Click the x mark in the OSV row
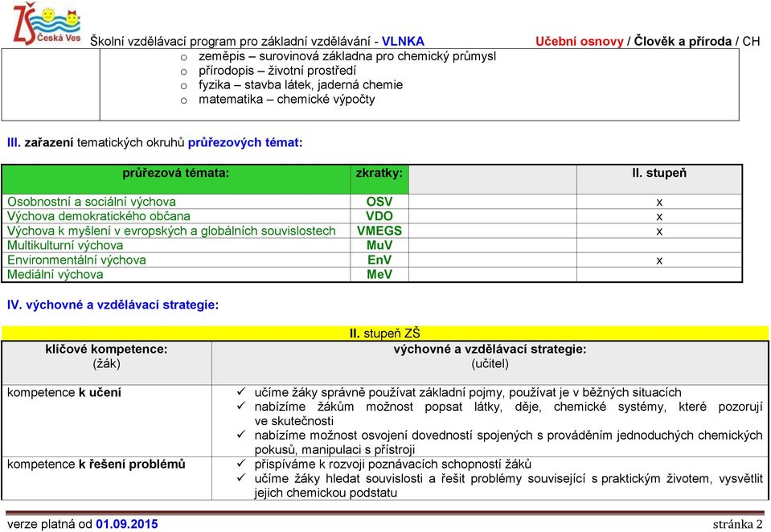 click(x=659, y=202)
